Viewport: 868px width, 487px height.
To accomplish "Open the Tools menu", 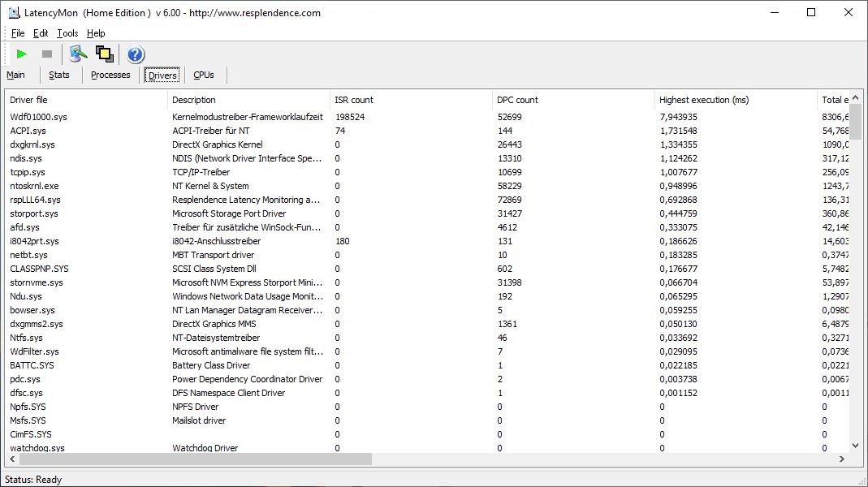I will [67, 33].
